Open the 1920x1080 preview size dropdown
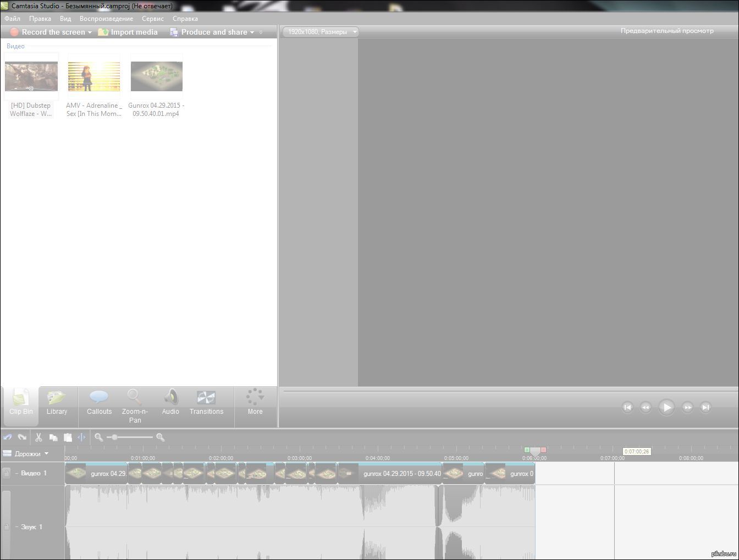 pyautogui.click(x=355, y=32)
